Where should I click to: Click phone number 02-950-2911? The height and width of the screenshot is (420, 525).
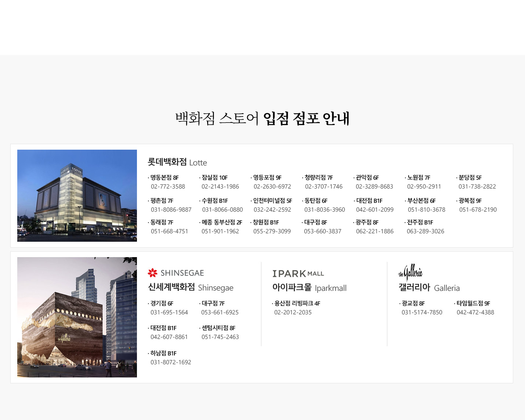[424, 187]
